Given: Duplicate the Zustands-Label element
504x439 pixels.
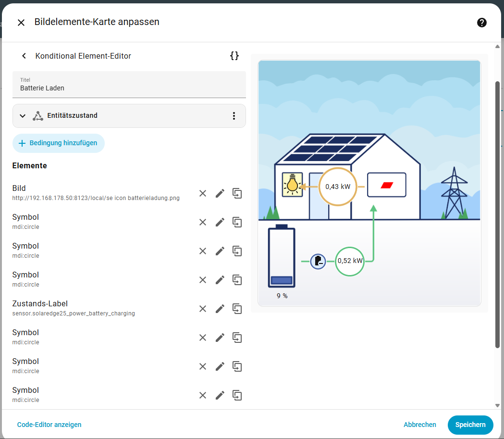Looking at the screenshot, I should coord(237,309).
